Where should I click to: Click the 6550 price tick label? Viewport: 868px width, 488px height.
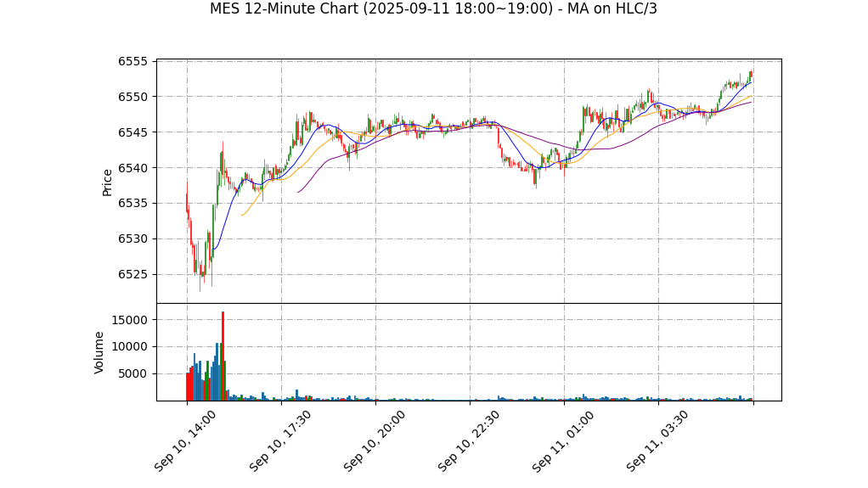(x=133, y=97)
